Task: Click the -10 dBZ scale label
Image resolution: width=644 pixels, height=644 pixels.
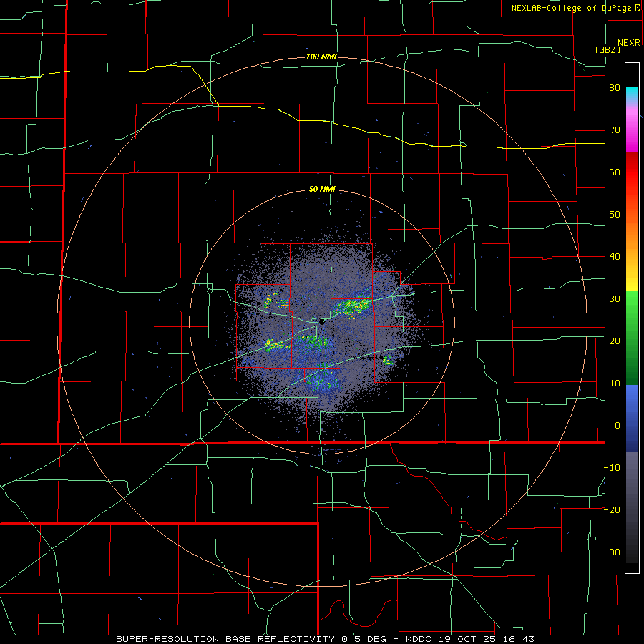Action: (612, 468)
